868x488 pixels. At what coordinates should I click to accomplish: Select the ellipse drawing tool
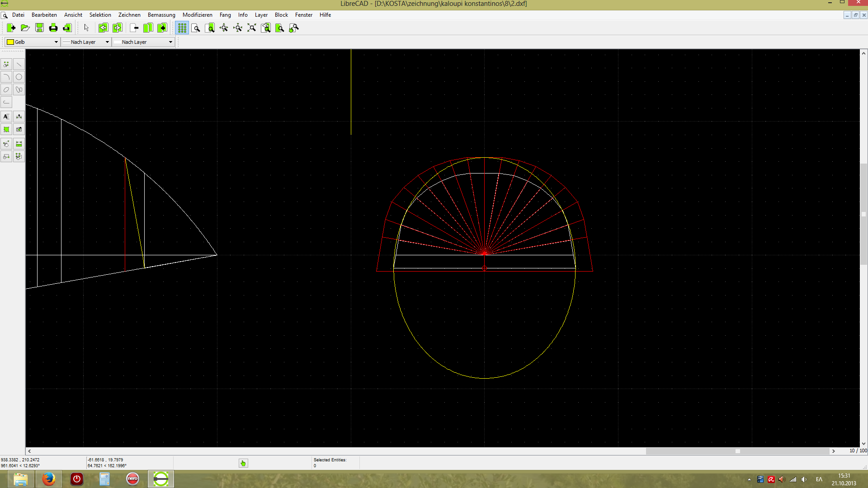pyautogui.click(x=6, y=89)
